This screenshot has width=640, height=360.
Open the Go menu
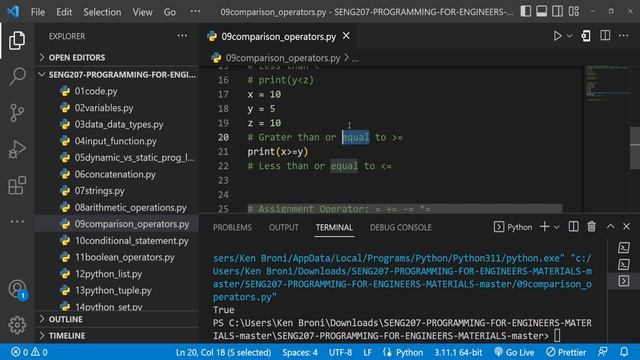(170, 12)
